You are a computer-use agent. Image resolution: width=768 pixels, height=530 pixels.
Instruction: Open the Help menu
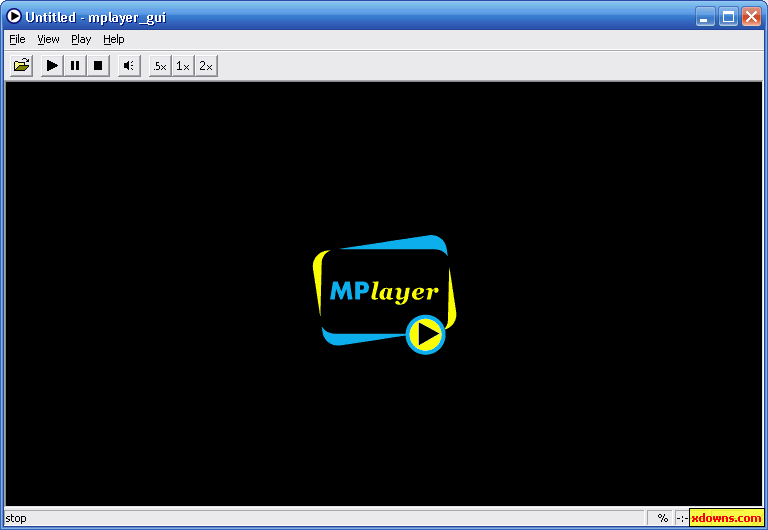[x=114, y=39]
